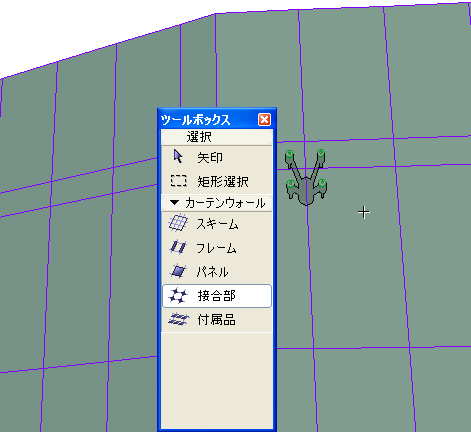Collapse the カーテンウォール section
Image resolution: width=471 pixels, height=432 pixels.
pos(217,203)
